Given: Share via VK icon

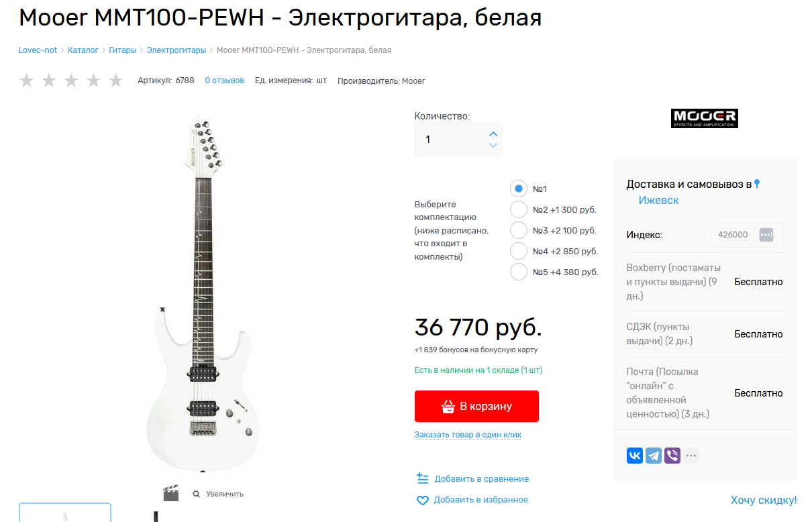Looking at the screenshot, I should coord(635,456).
